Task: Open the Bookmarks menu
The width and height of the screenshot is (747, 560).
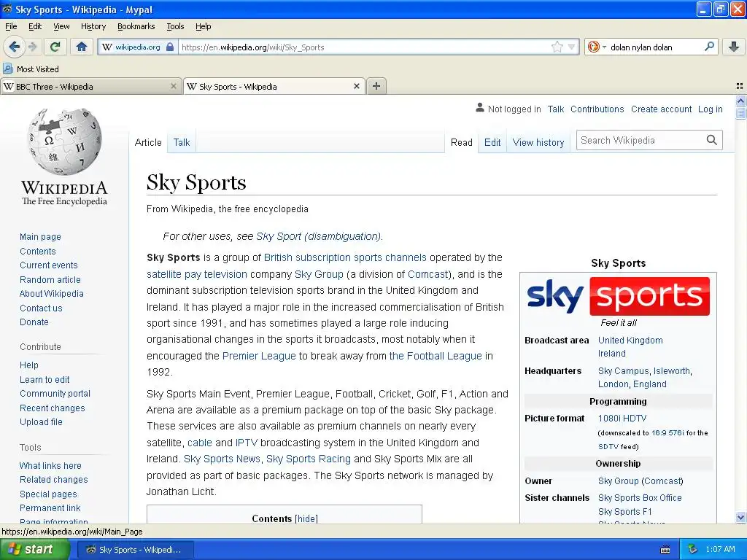Action: pos(136,26)
